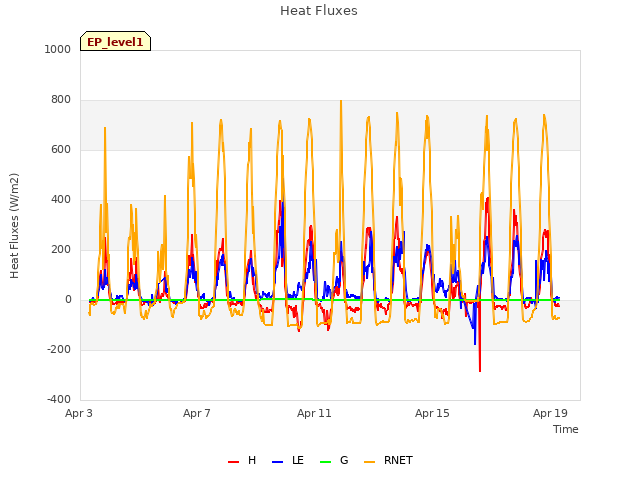Click the 0 y-axis tick label
The height and width of the screenshot is (480, 640).
[68, 300]
